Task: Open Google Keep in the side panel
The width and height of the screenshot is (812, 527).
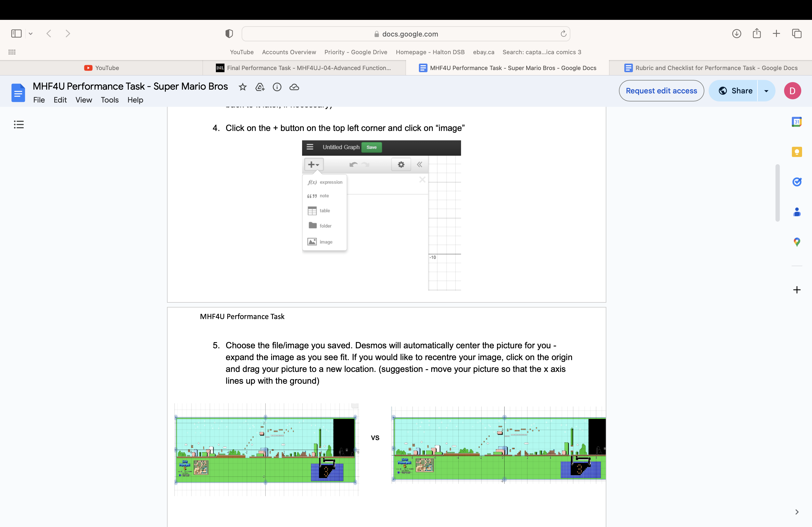Action: pyautogui.click(x=797, y=152)
